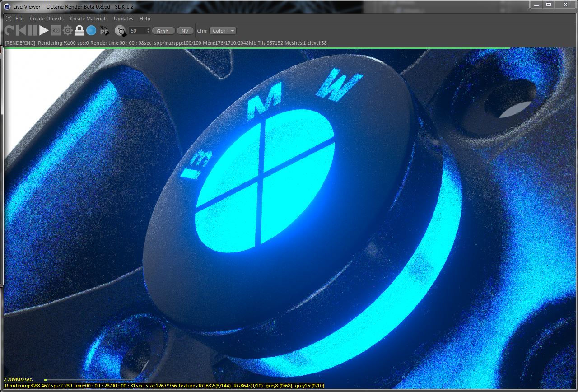The height and width of the screenshot is (392, 578).
Task: Click the 'SDK 1.2' title text
Action: [x=123, y=6]
